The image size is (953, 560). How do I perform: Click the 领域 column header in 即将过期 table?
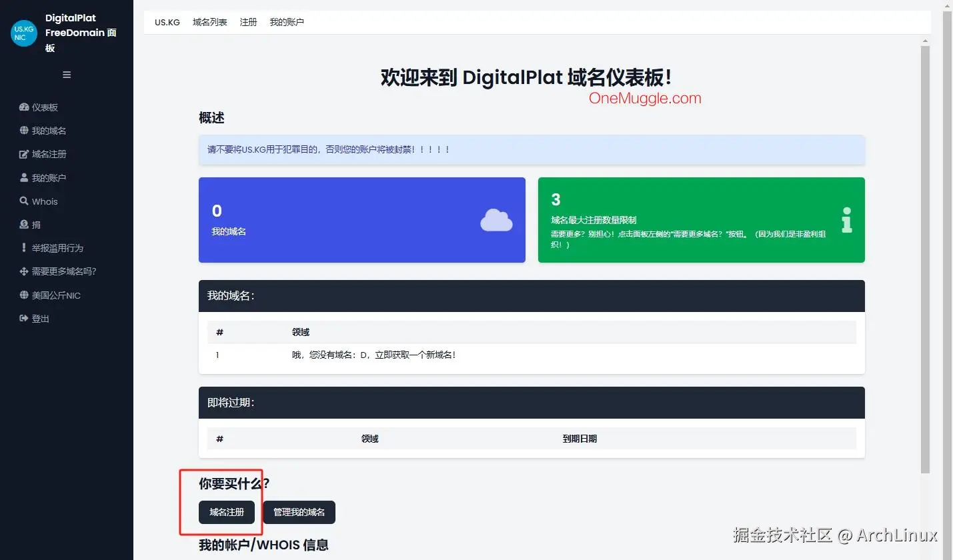pos(370,439)
